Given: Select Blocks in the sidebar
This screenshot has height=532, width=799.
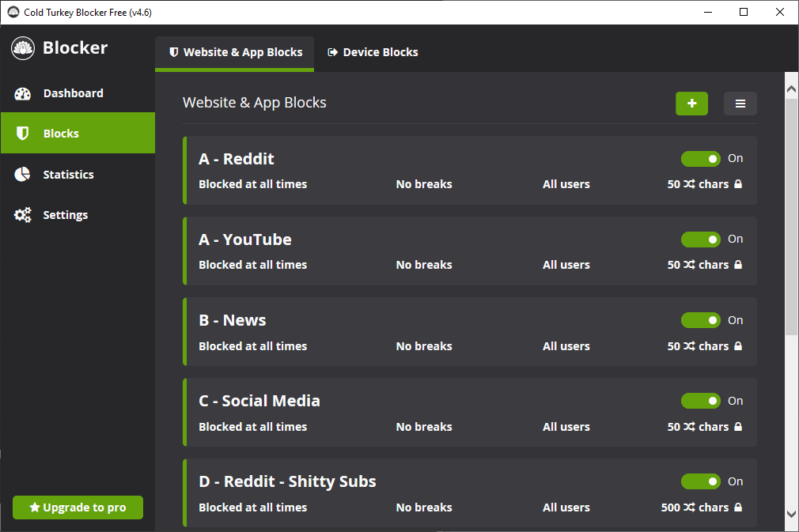Looking at the screenshot, I should point(78,133).
